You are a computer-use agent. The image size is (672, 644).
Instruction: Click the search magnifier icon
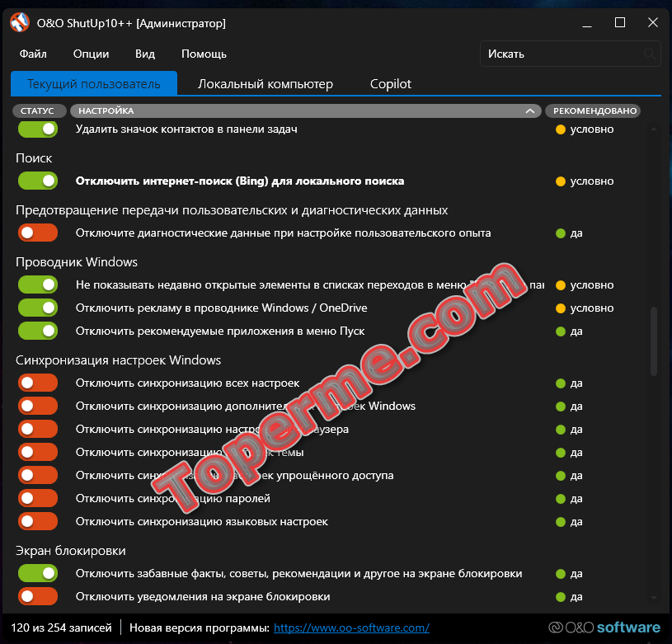pyautogui.click(x=649, y=54)
